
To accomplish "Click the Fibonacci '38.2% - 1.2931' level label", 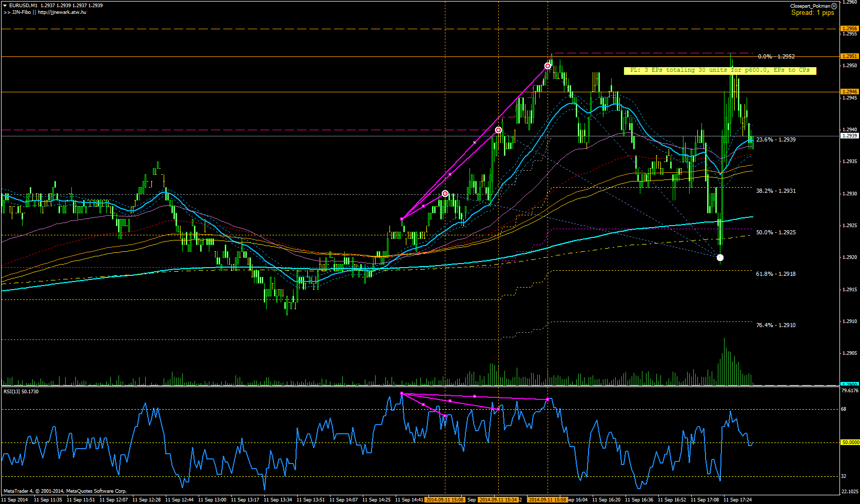I will (x=776, y=191).
